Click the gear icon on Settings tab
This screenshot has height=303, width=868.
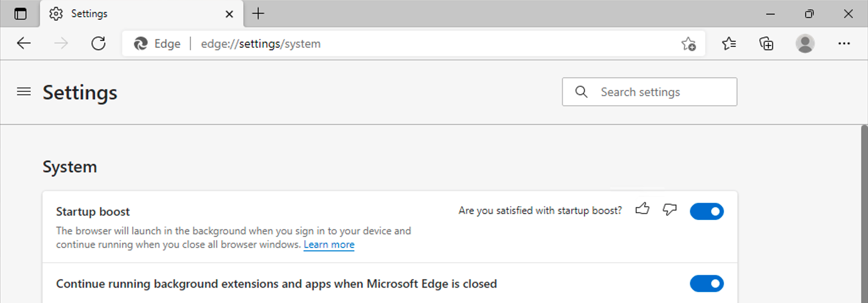tap(56, 14)
